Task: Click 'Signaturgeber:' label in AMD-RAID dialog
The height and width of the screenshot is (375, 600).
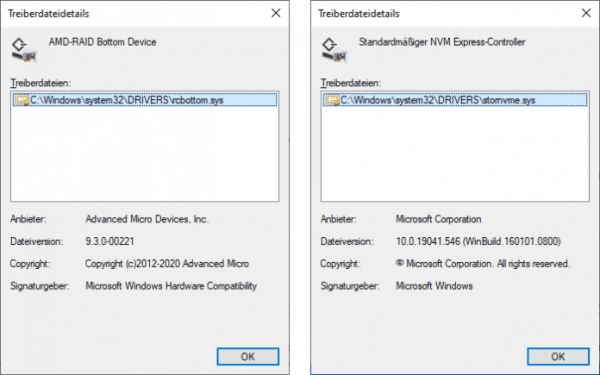Action: point(40,286)
